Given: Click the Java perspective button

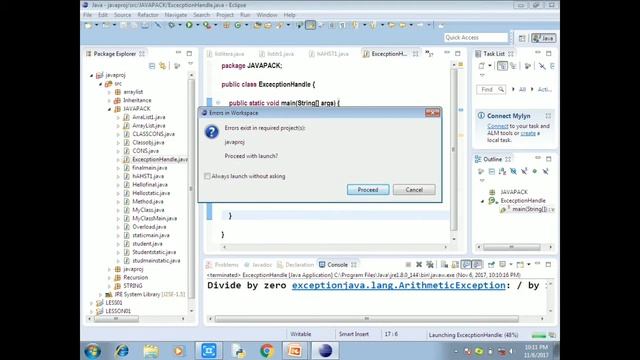Looking at the screenshot, I should click(x=544, y=38).
